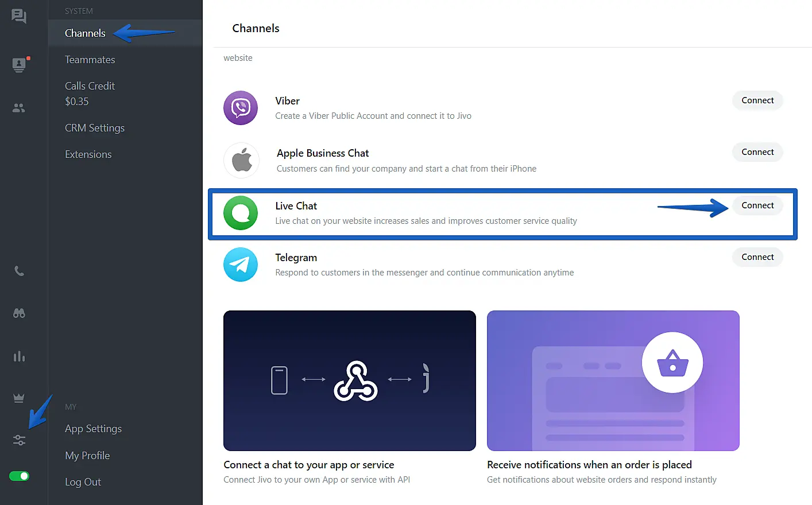Click the Viber channel name text
812x505 pixels.
click(288, 101)
